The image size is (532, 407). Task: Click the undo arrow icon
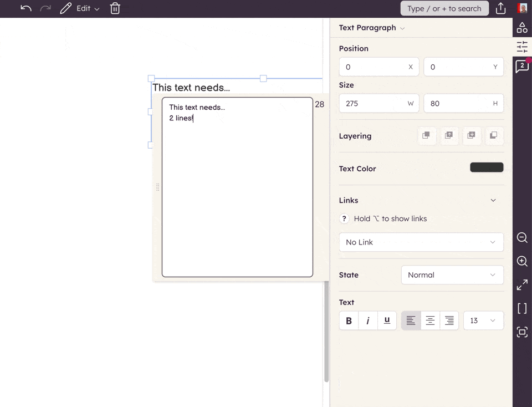click(25, 8)
